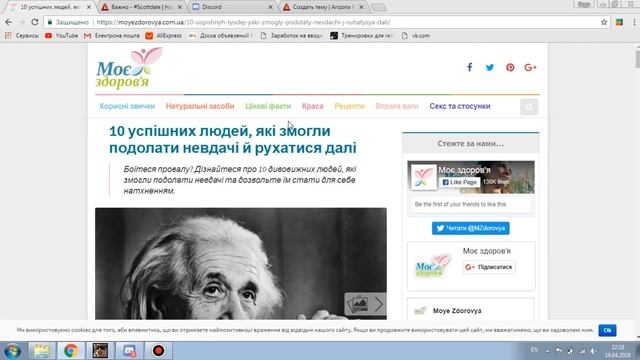Open Chrome from the taskbar
This screenshot has height=360, width=640.
click(x=71, y=351)
